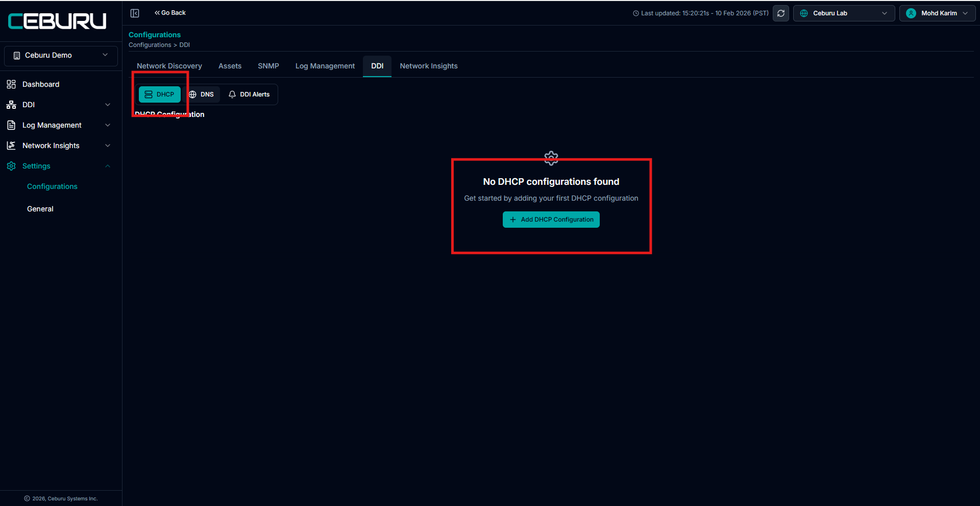Collapse the sidebar panel icon
The width and height of the screenshot is (980, 506).
point(135,13)
